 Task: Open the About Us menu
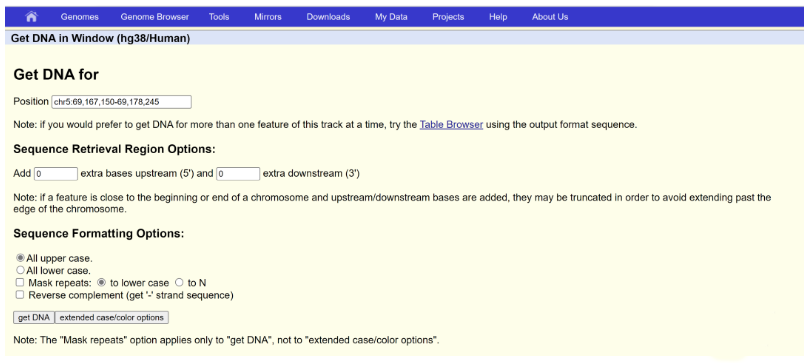click(550, 17)
